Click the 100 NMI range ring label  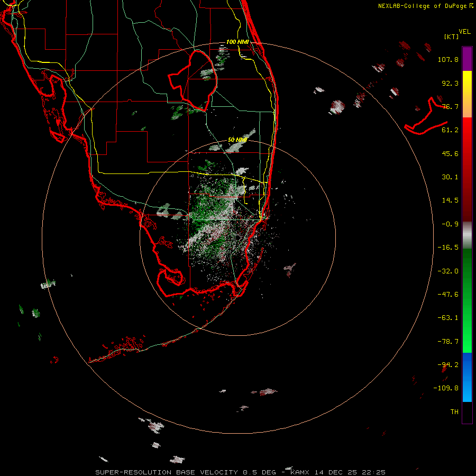[237, 42]
